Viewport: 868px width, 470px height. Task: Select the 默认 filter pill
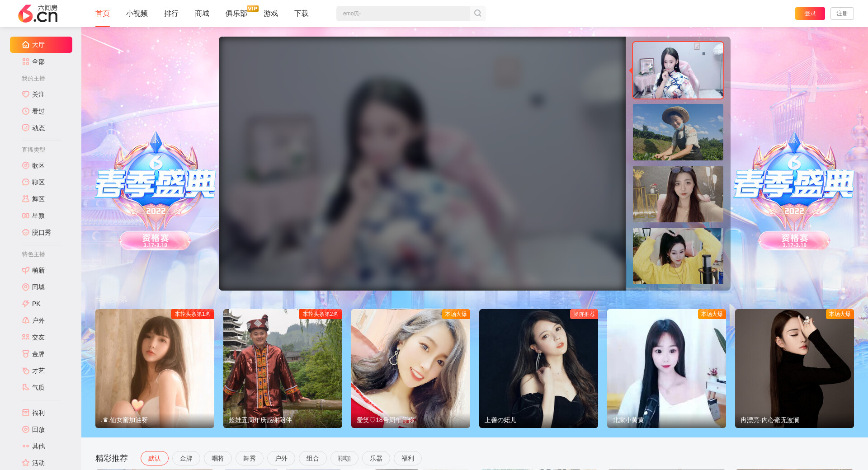(154, 458)
